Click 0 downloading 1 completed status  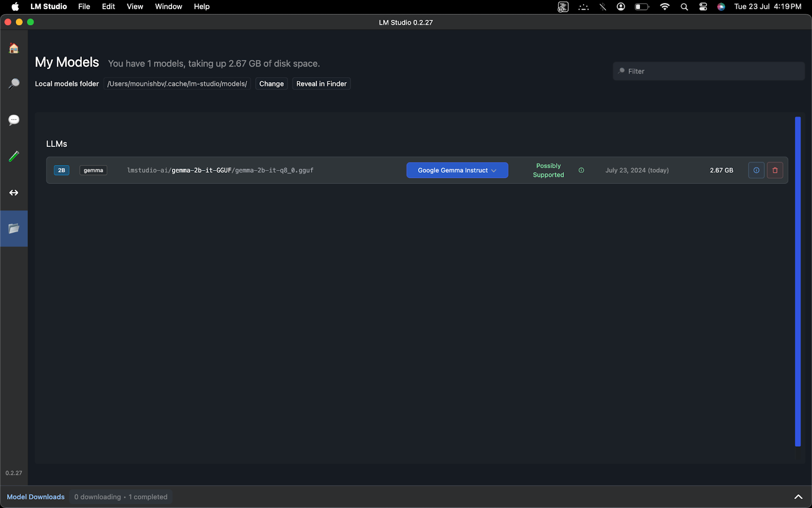pyautogui.click(x=121, y=497)
